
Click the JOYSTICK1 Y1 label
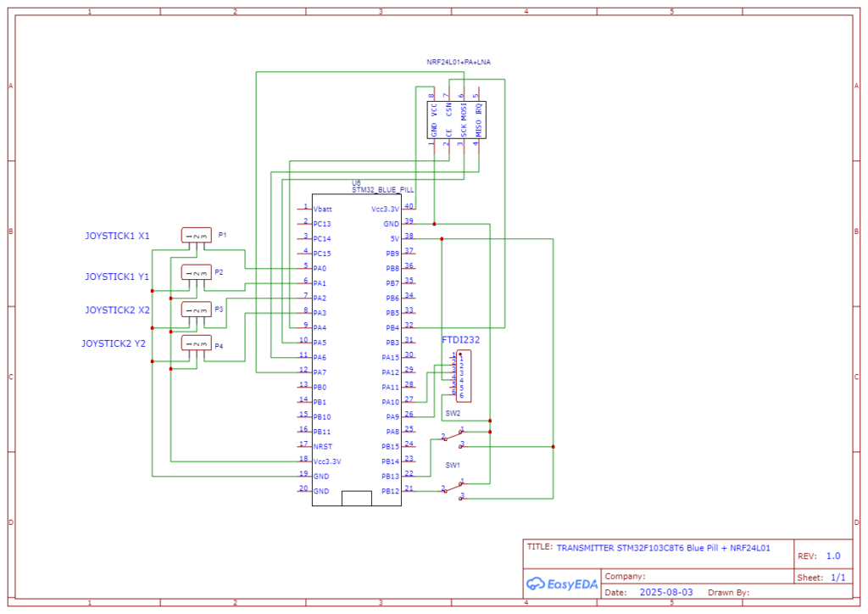pos(117,276)
